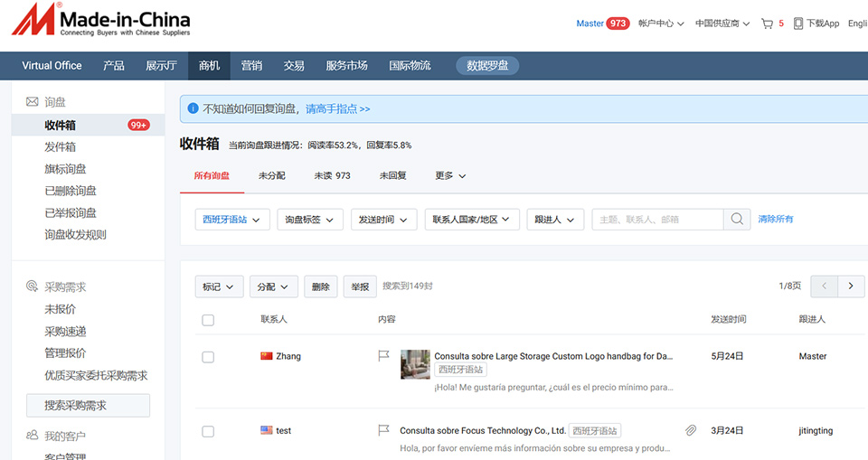Click the Master account link

click(x=590, y=23)
